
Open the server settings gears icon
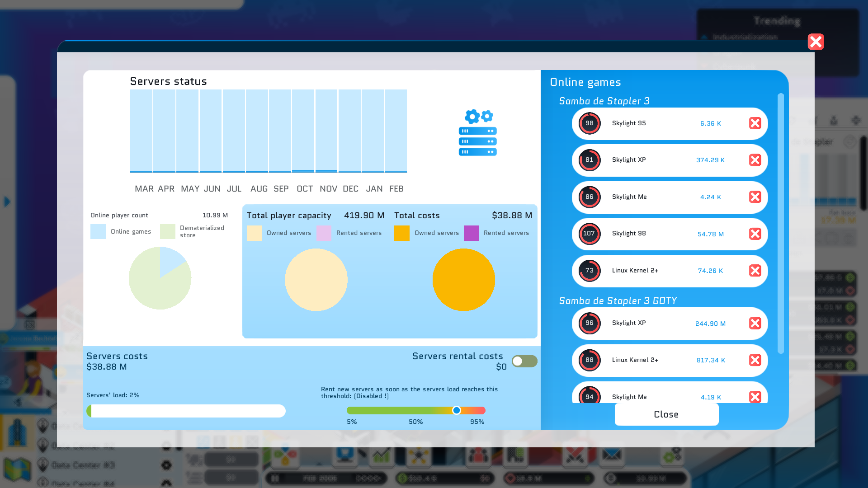(x=478, y=132)
